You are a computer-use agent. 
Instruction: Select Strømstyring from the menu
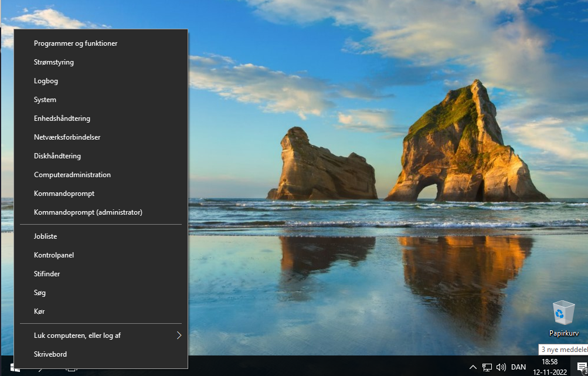pyautogui.click(x=54, y=62)
